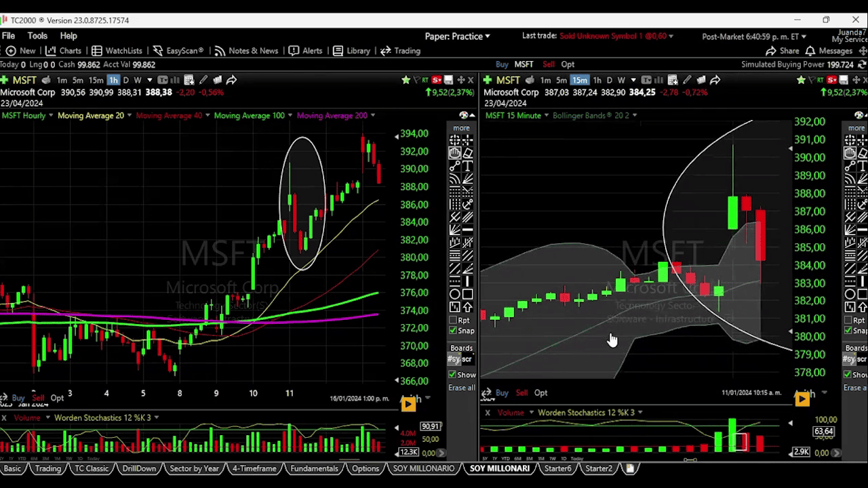This screenshot has height=488, width=868.
Task: Click the Alerts icon in toolbar
Action: (x=306, y=51)
